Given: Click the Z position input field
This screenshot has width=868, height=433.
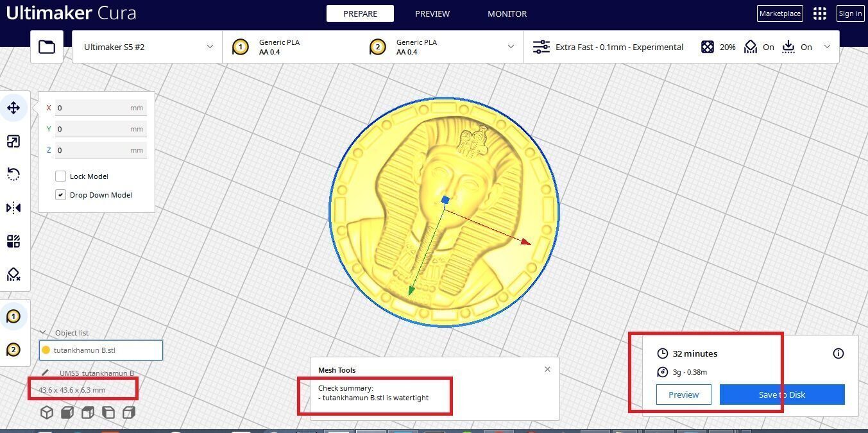Looking at the screenshot, I should click(x=101, y=150).
